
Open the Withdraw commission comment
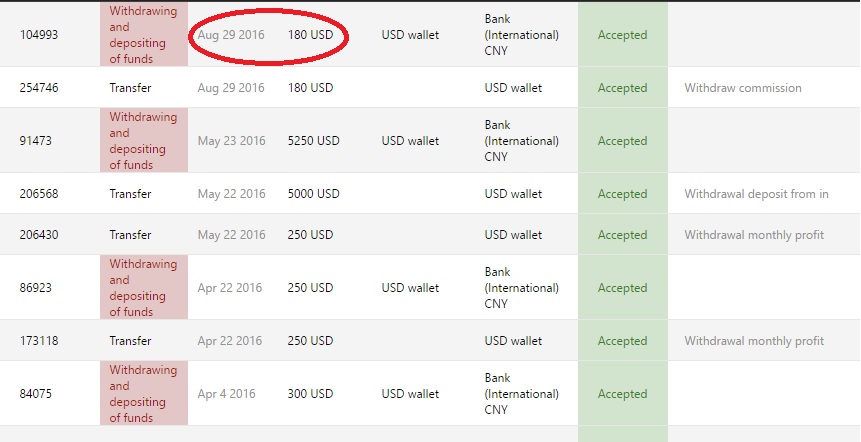click(x=742, y=88)
